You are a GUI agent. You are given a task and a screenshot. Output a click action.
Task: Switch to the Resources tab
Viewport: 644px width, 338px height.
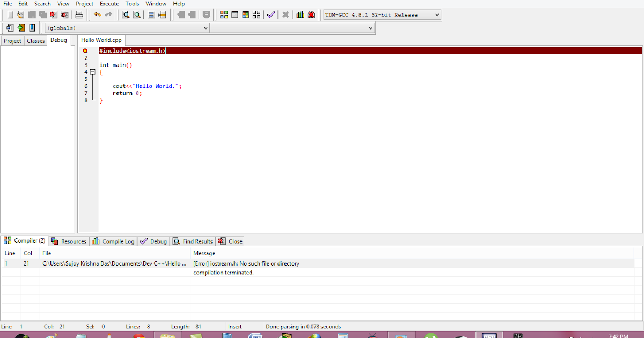pos(69,241)
